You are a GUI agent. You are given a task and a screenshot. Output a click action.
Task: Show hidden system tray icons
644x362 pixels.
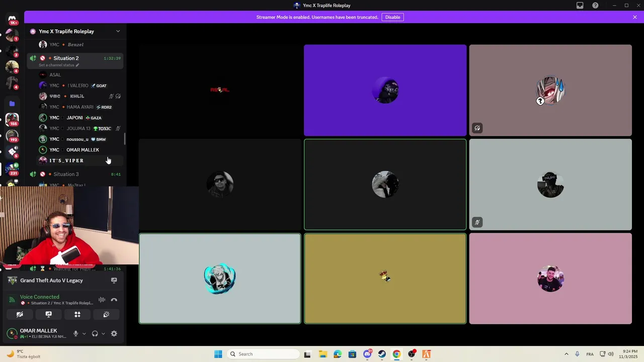pyautogui.click(x=567, y=354)
